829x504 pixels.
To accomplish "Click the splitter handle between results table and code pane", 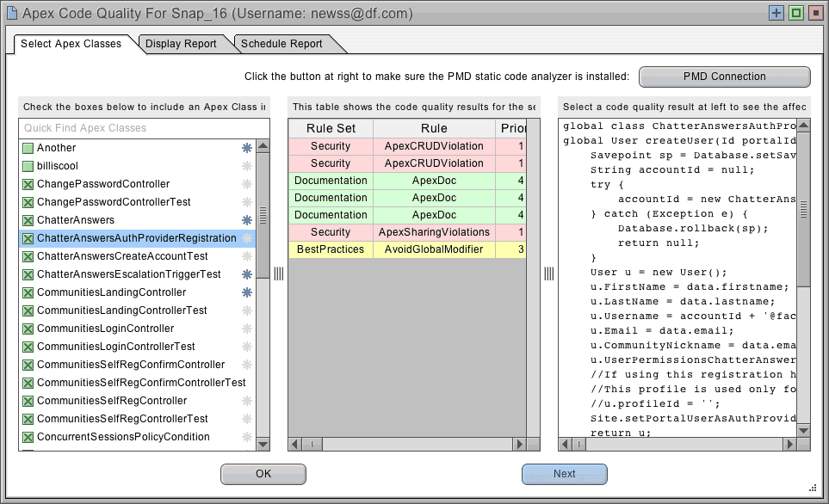I will coord(549,274).
